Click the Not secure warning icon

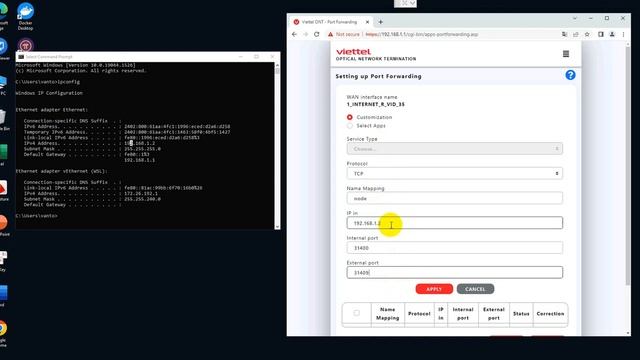[330, 34]
